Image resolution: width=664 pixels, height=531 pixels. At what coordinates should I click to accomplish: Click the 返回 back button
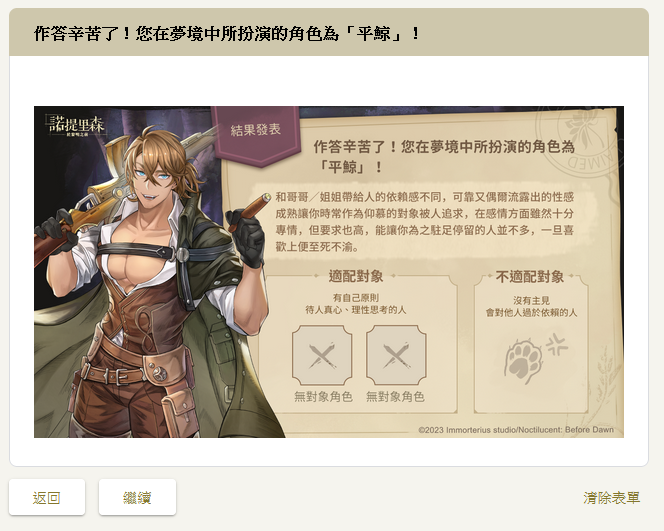[x=47, y=497]
